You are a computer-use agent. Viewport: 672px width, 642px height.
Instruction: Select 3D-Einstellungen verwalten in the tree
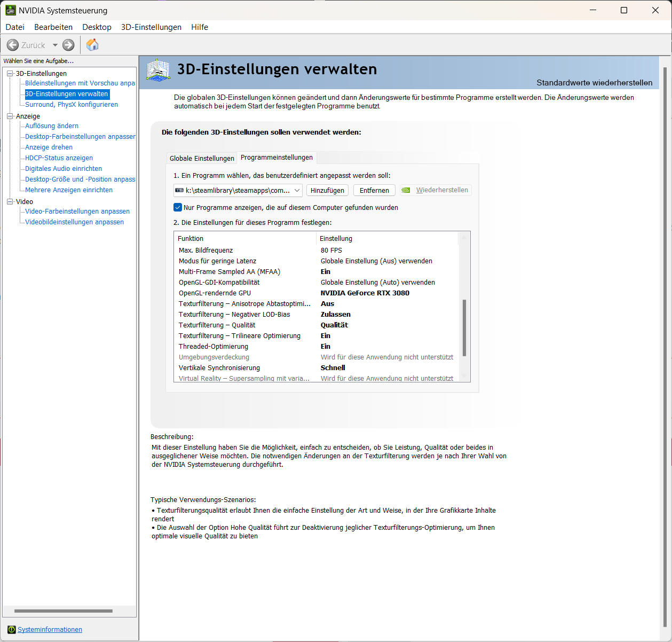pyautogui.click(x=67, y=94)
